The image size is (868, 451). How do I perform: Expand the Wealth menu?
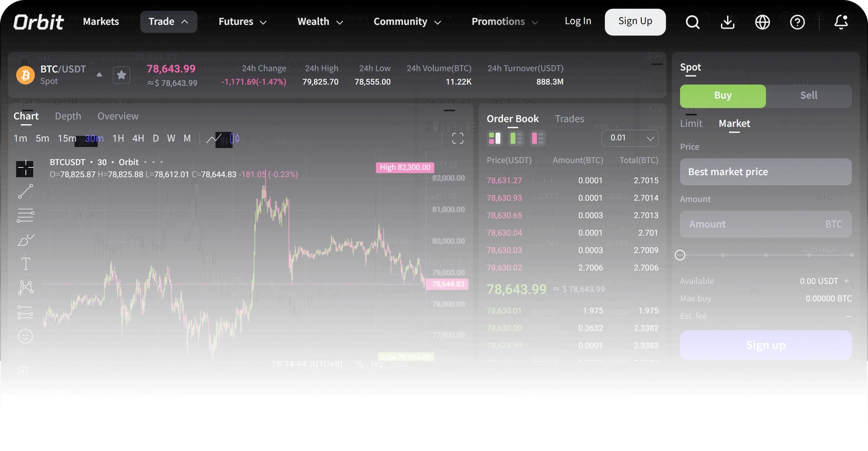pos(320,22)
